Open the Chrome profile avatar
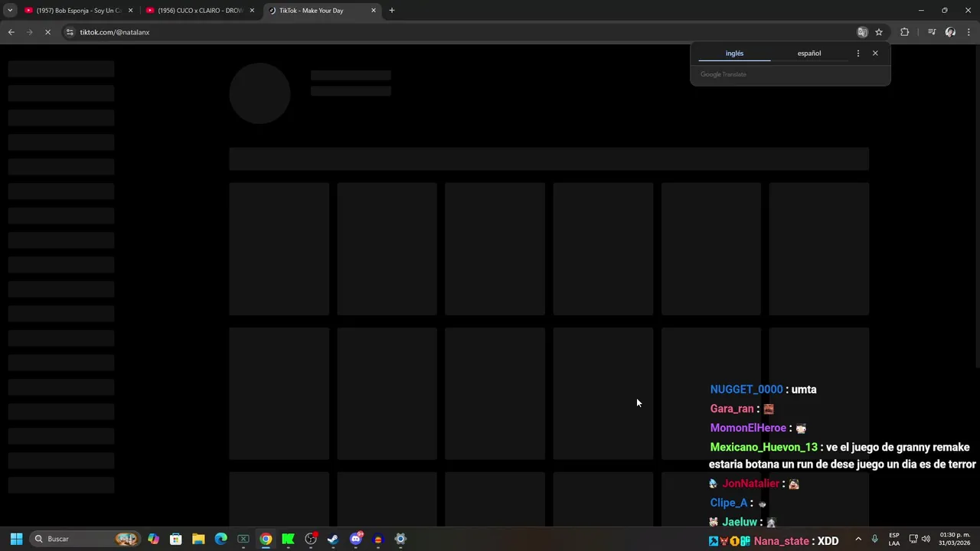The height and width of the screenshot is (551, 980). pyautogui.click(x=950, y=32)
